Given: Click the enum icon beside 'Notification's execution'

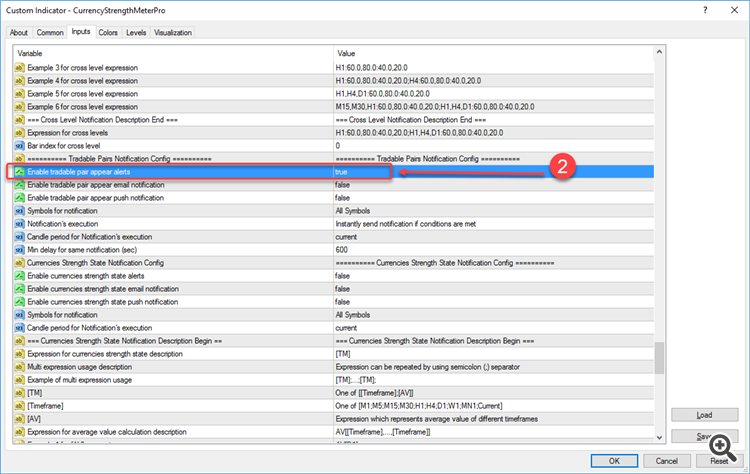Looking at the screenshot, I should click(x=19, y=224).
